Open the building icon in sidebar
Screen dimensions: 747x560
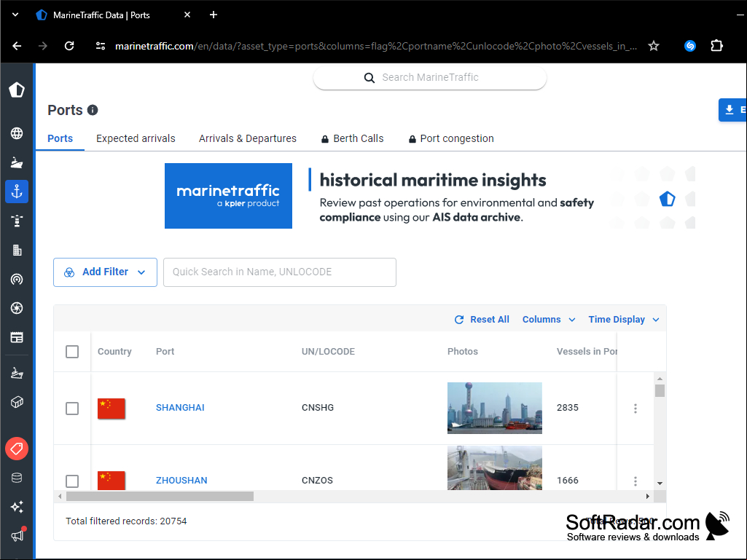tap(17, 250)
